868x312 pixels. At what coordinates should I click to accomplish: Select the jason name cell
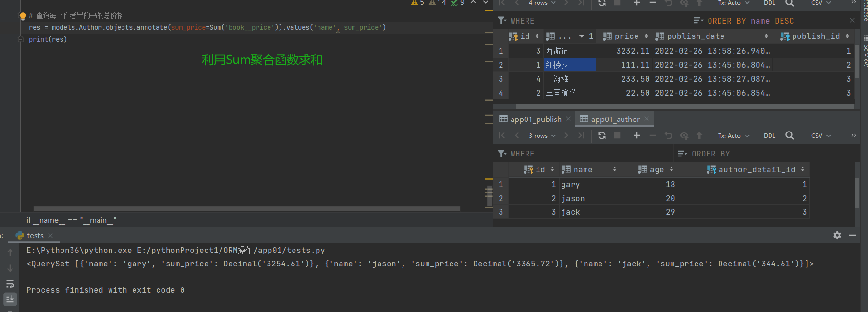589,198
